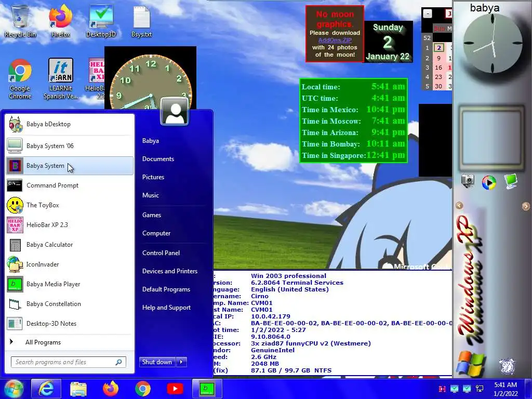This screenshot has height=399, width=532.
Task: Click the empty screen frame in the babya sidebar
Action: pos(491,137)
